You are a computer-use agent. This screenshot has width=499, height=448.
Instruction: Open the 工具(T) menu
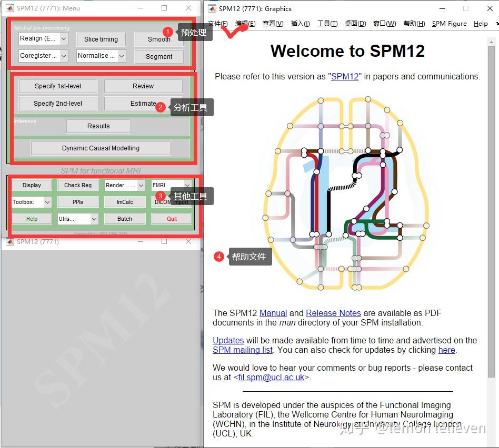(x=327, y=24)
